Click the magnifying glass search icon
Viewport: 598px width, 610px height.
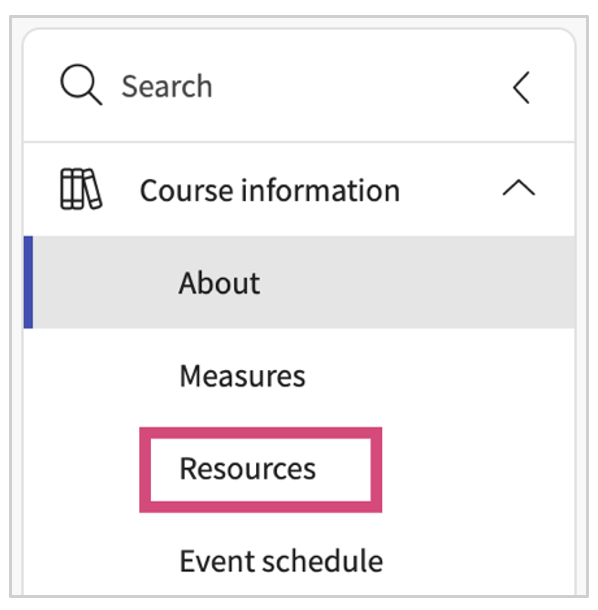click(x=81, y=85)
